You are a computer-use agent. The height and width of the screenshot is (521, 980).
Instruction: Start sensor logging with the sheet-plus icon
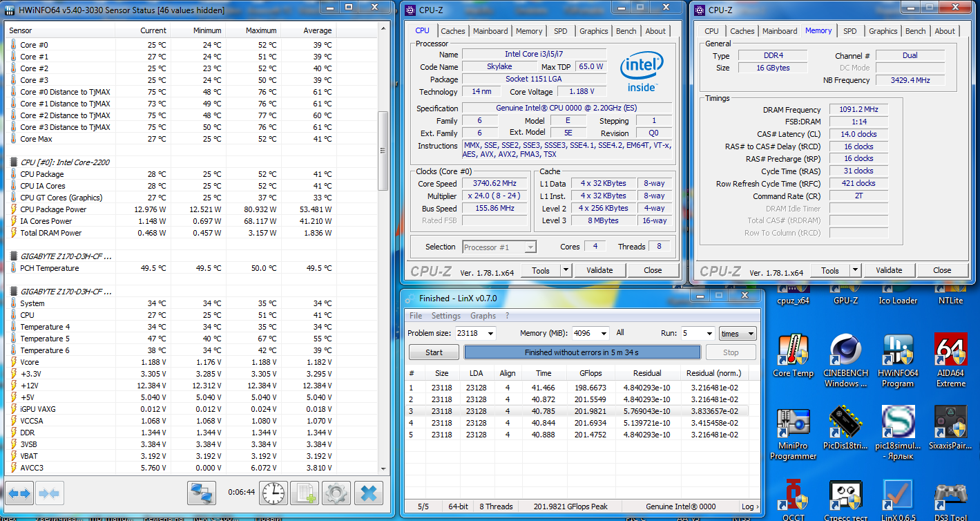(x=304, y=493)
